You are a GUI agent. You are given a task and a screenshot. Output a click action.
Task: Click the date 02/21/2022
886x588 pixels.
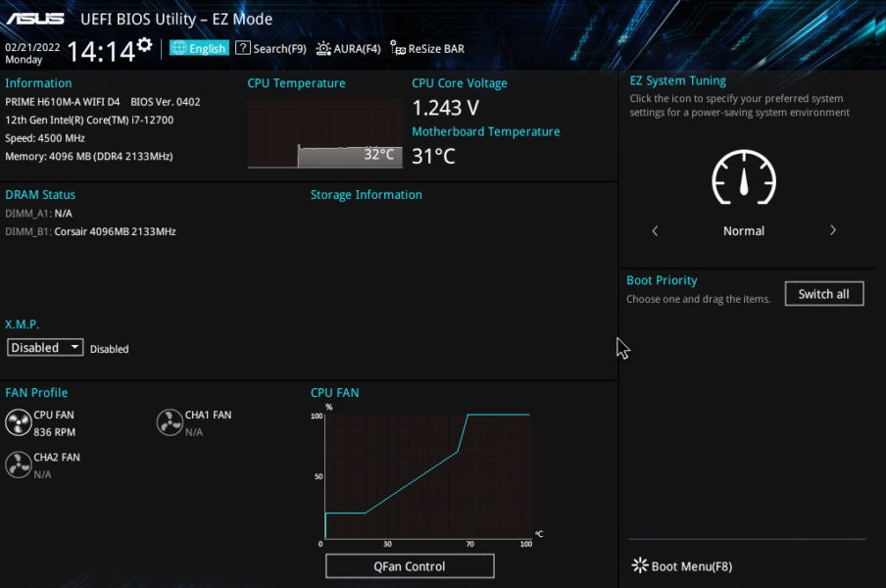(x=32, y=47)
